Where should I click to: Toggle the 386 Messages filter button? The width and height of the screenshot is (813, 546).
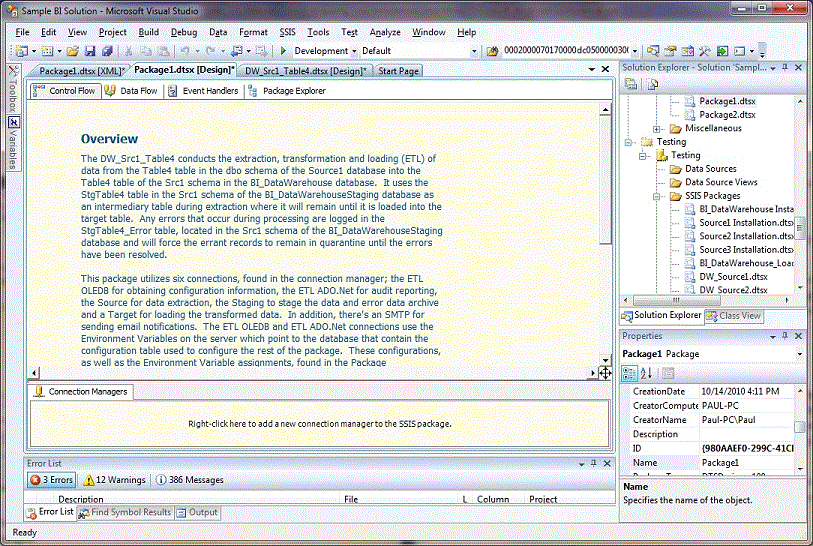(190, 480)
